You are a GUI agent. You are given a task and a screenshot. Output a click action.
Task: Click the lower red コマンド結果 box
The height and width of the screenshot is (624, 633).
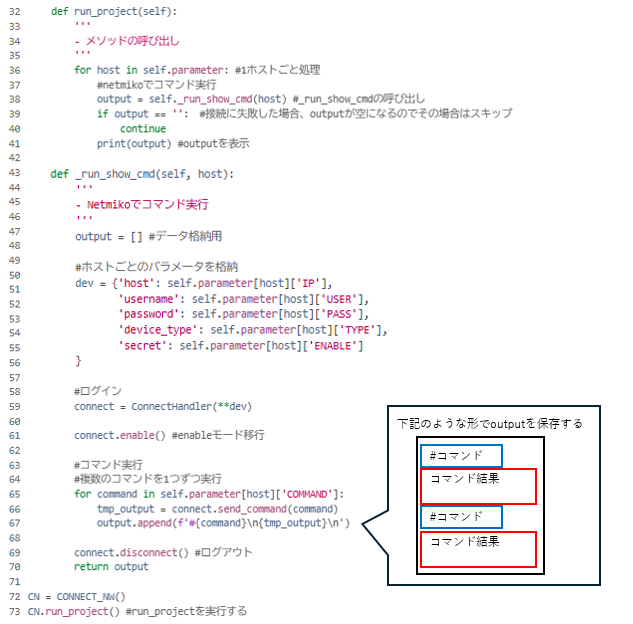tap(479, 548)
